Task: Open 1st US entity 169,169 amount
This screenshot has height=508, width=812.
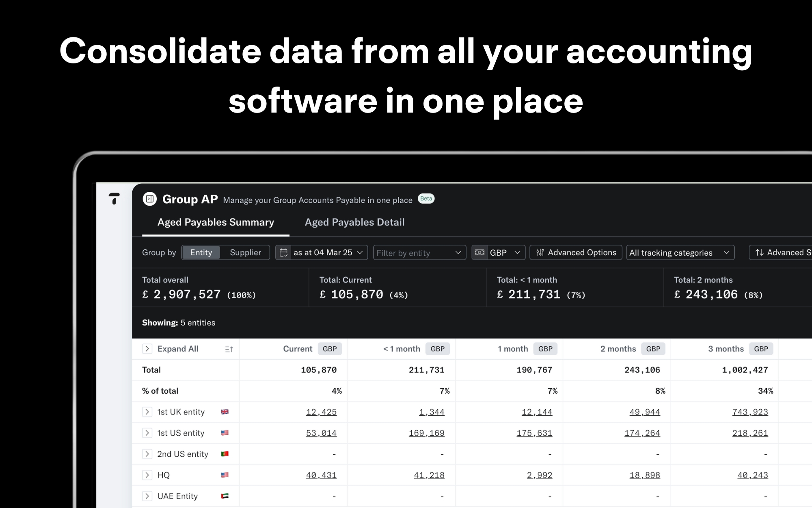Action: [426, 433]
